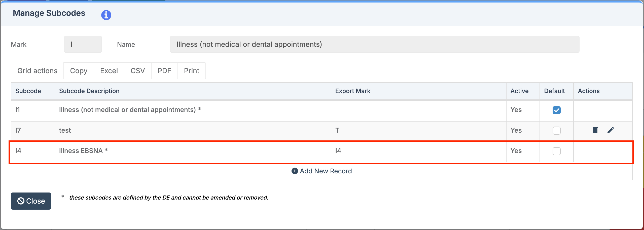Sort by Subcode Description column header
This screenshot has height=230, width=644.
coord(89,91)
